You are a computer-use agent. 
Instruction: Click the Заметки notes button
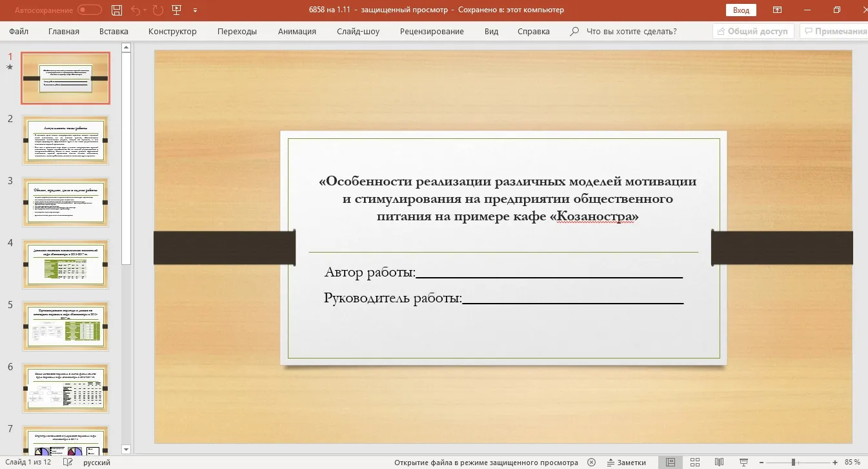pyautogui.click(x=626, y=463)
